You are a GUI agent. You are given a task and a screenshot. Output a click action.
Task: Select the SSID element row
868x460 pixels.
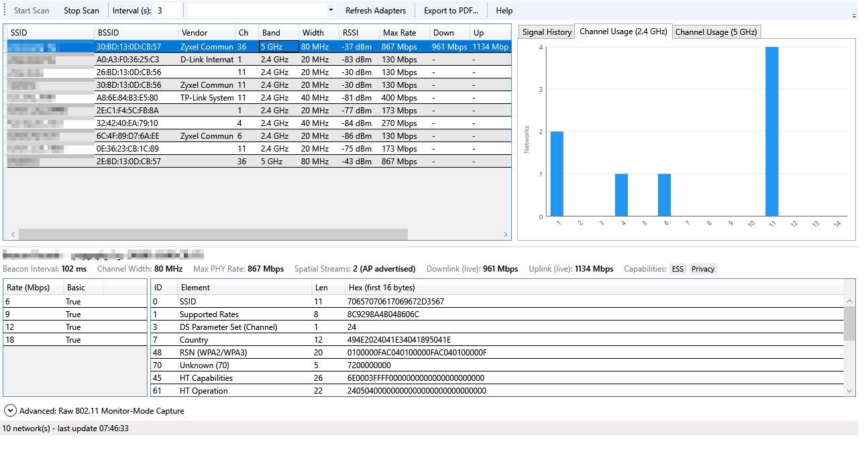click(497, 302)
